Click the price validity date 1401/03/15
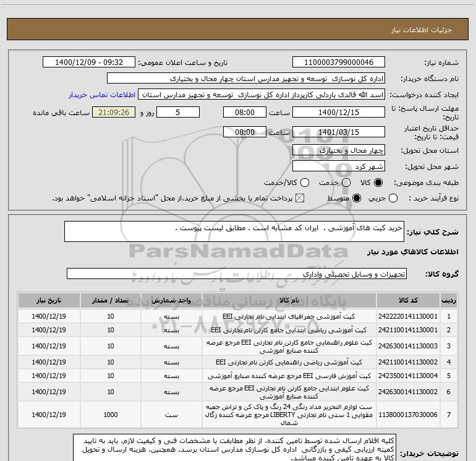 pyautogui.click(x=339, y=132)
